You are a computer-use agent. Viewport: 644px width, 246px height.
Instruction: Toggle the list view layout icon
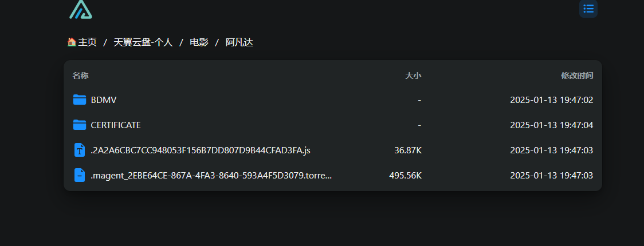point(588,9)
